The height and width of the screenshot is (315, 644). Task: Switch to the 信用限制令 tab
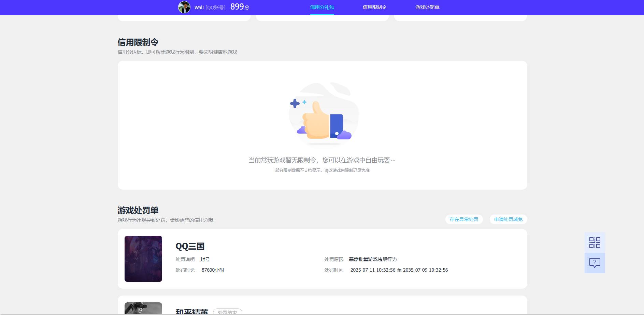point(374,7)
